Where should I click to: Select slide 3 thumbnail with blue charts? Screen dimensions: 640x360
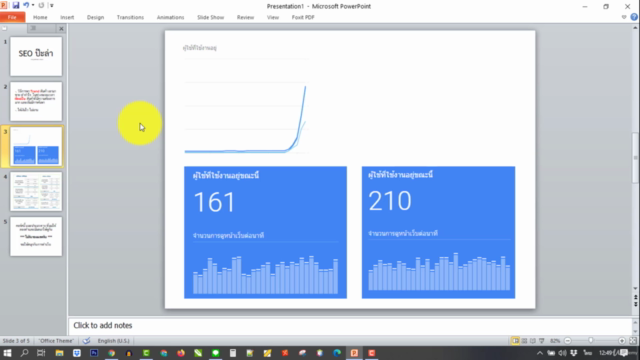click(36, 147)
